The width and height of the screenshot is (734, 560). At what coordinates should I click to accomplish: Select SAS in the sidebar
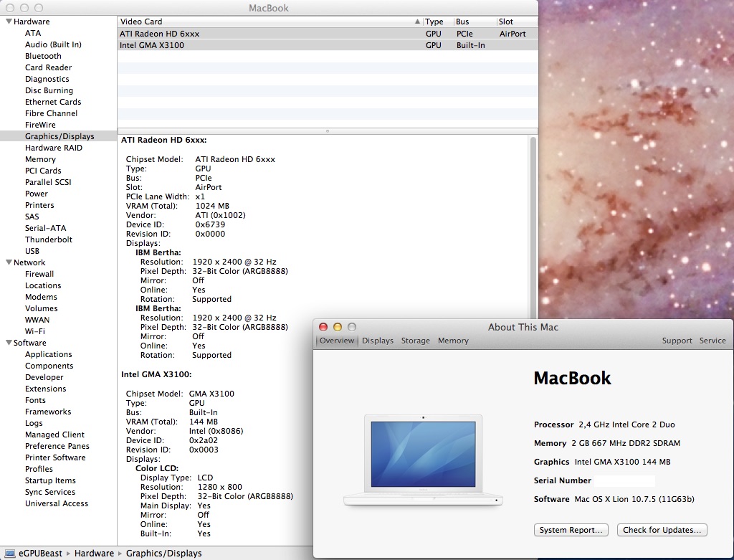tap(32, 217)
